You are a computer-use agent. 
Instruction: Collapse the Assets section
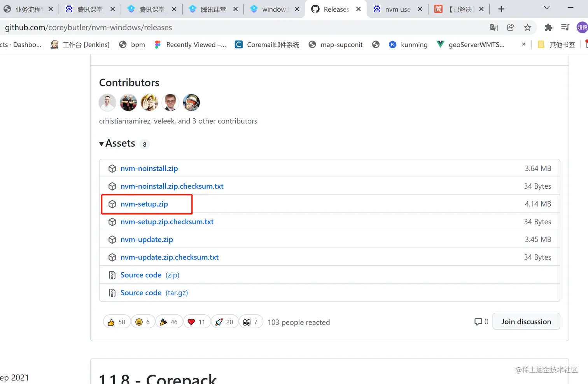coord(117,144)
